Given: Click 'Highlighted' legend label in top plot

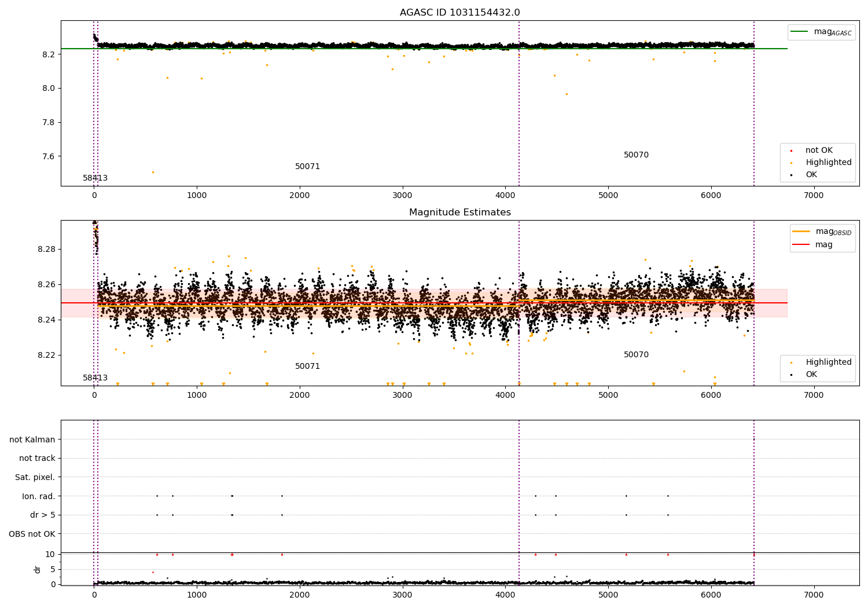Looking at the screenshot, I should pyautogui.click(x=829, y=163).
